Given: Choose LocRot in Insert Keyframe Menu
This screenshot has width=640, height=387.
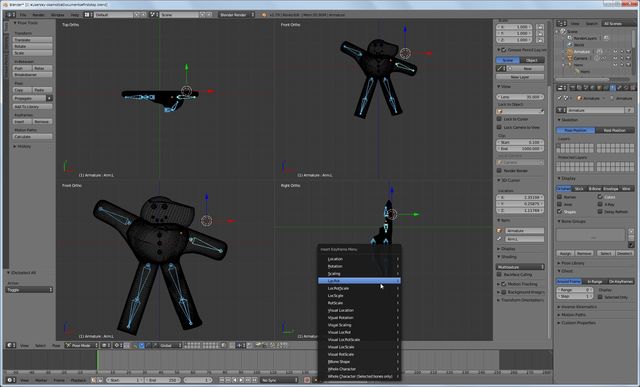Looking at the screenshot, I should pos(359,281).
